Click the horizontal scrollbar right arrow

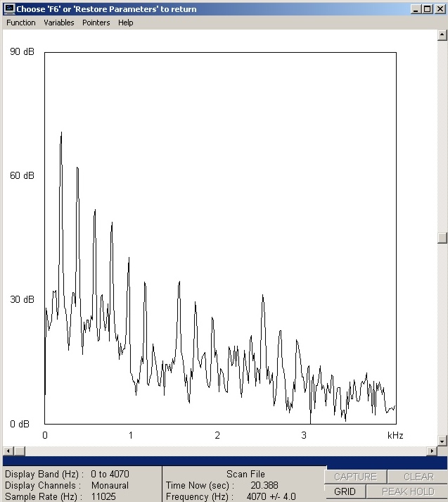click(432, 451)
